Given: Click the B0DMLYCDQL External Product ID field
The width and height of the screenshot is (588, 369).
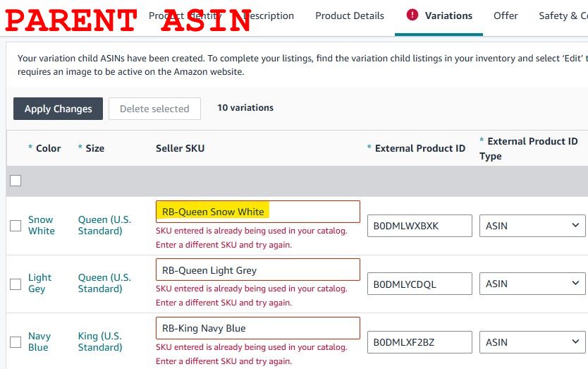Looking at the screenshot, I should pyautogui.click(x=419, y=284).
